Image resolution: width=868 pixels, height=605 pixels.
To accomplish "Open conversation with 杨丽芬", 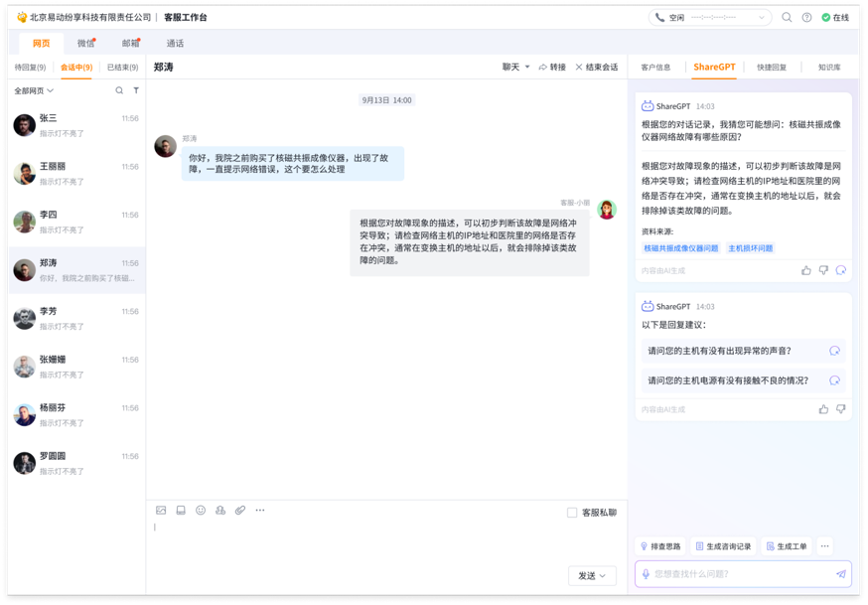I will pos(76,414).
